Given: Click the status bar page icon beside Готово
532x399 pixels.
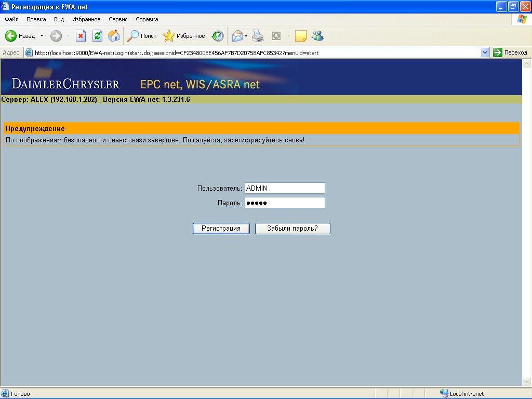Looking at the screenshot, I should 5,393.
